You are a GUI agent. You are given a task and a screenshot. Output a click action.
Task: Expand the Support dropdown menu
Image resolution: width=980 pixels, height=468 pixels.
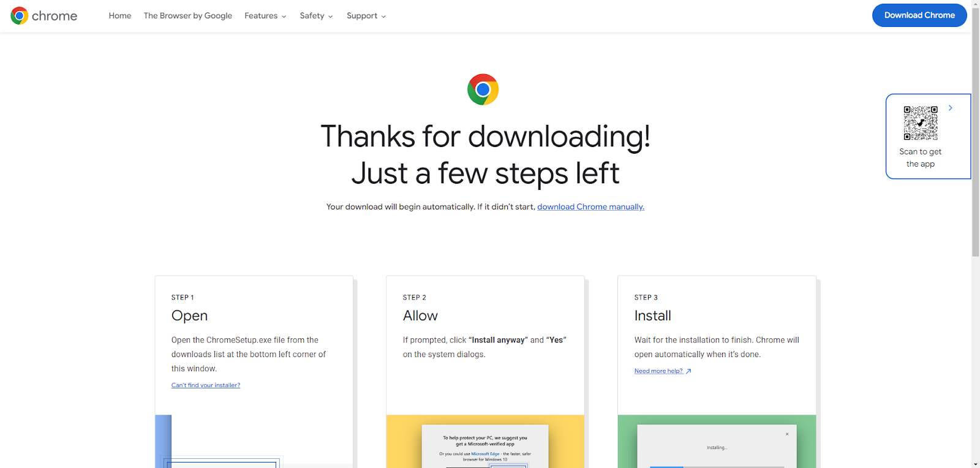pyautogui.click(x=366, y=16)
